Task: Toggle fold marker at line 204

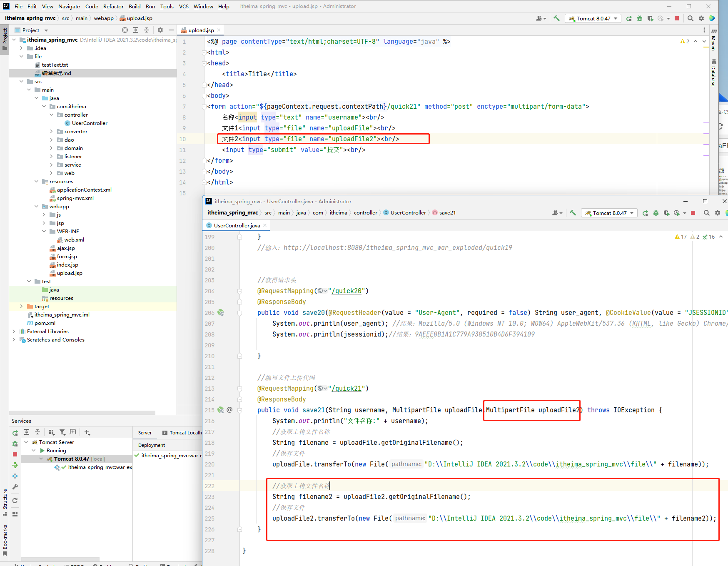Action: (x=240, y=291)
